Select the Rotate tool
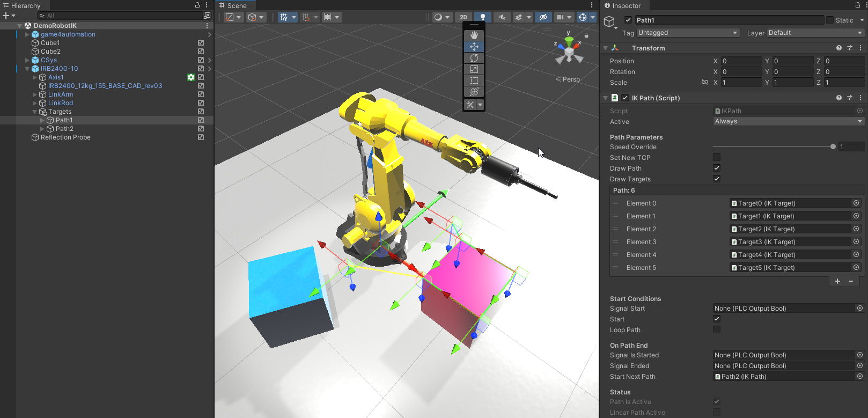 pyautogui.click(x=474, y=58)
